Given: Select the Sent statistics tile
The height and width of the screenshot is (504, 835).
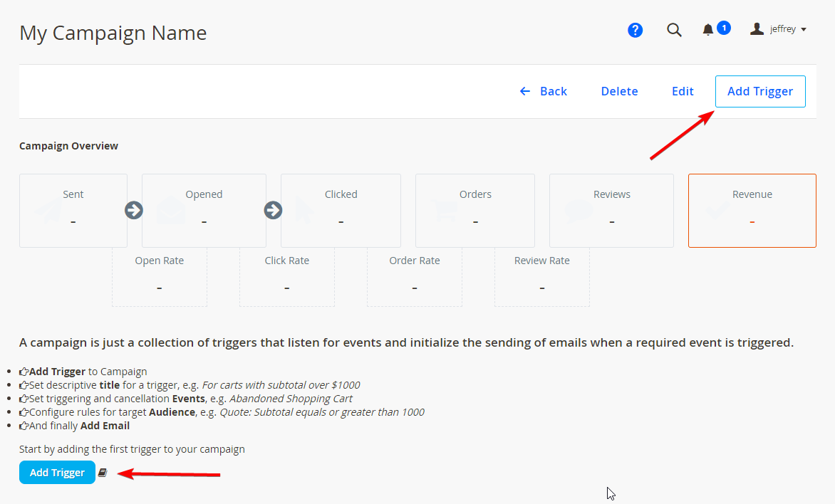Looking at the screenshot, I should 73,211.
